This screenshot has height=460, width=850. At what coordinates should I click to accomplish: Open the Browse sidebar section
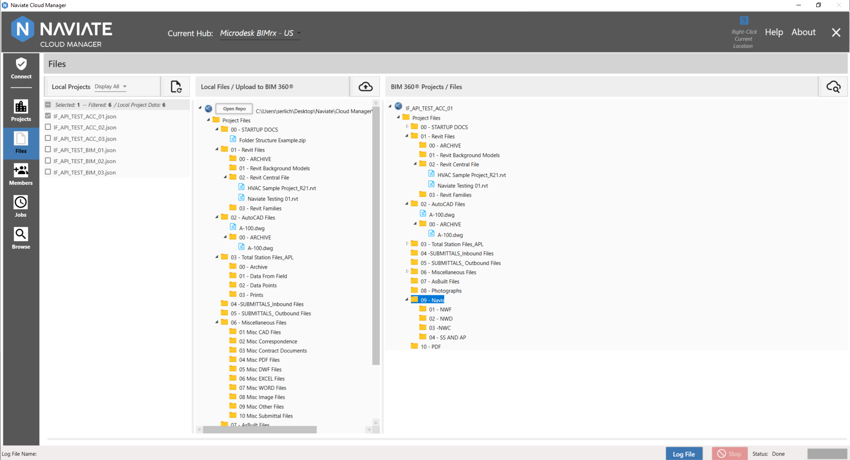pos(21,238)
